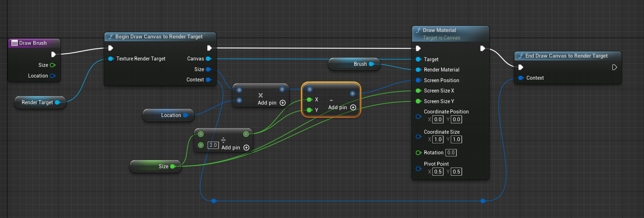Click the green Size variable node output pin
The image size is (644, 218).
click(x=173, y=166)
